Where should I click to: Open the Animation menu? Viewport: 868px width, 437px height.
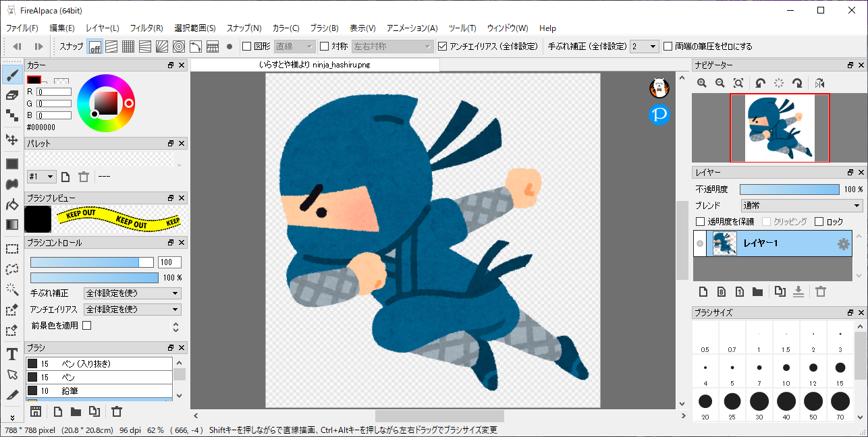click(x=412, y=28)
